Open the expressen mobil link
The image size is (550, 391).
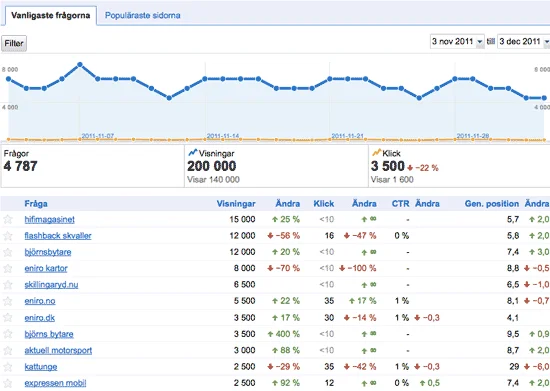tap(55, 383)
